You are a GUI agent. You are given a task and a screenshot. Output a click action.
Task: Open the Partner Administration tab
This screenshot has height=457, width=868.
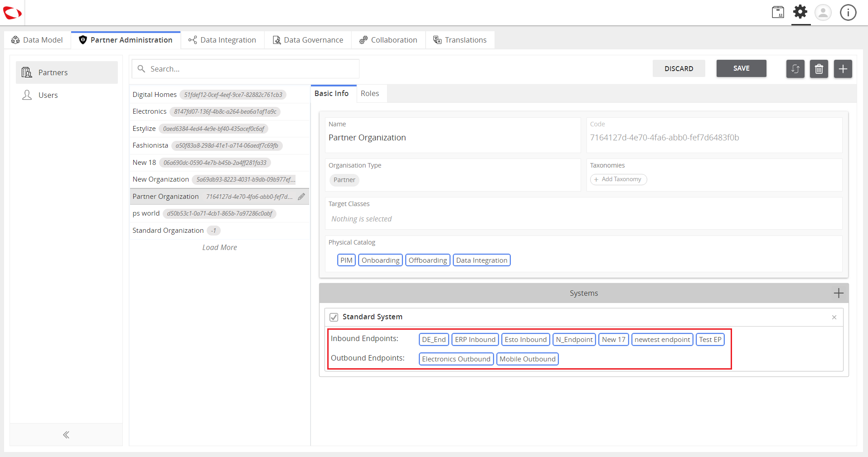click(x=126, y=40)
